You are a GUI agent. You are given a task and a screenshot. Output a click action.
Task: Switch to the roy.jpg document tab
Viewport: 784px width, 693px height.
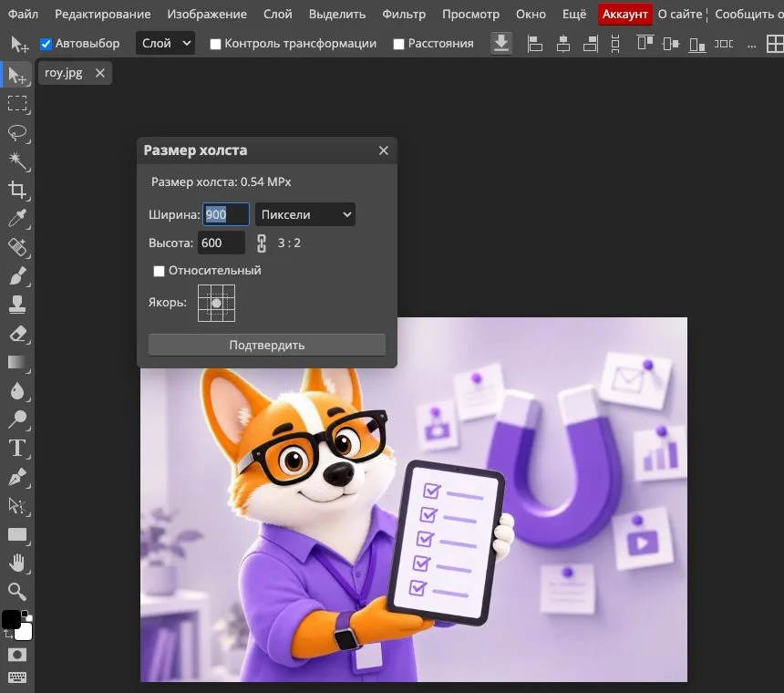click(64, 73)
